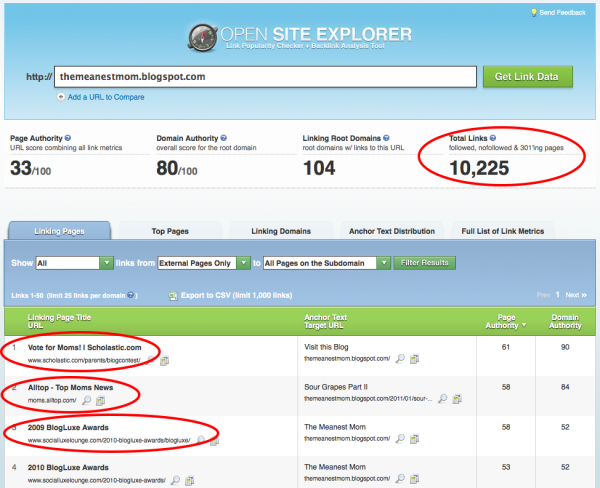The image size is (600, 488).
Task: Open the Show All dropdown
Action: tap(75, 263)
